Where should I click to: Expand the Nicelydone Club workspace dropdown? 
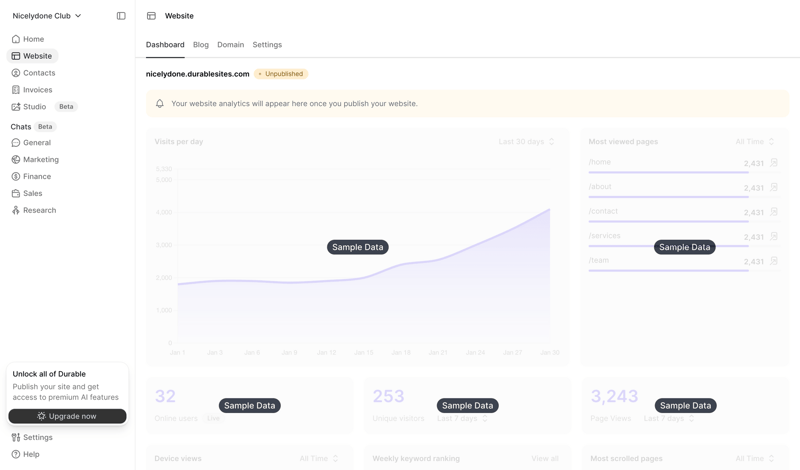click(x=47, y=16)
